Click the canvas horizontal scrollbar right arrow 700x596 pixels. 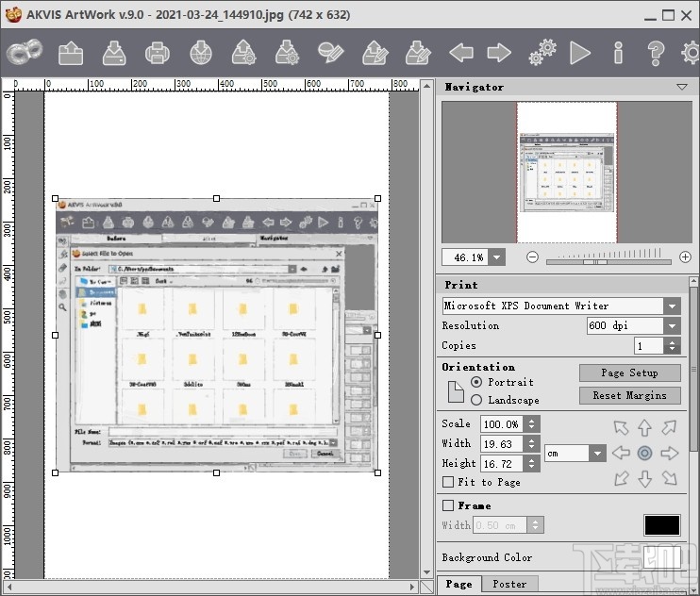click(x=413, y=587)
